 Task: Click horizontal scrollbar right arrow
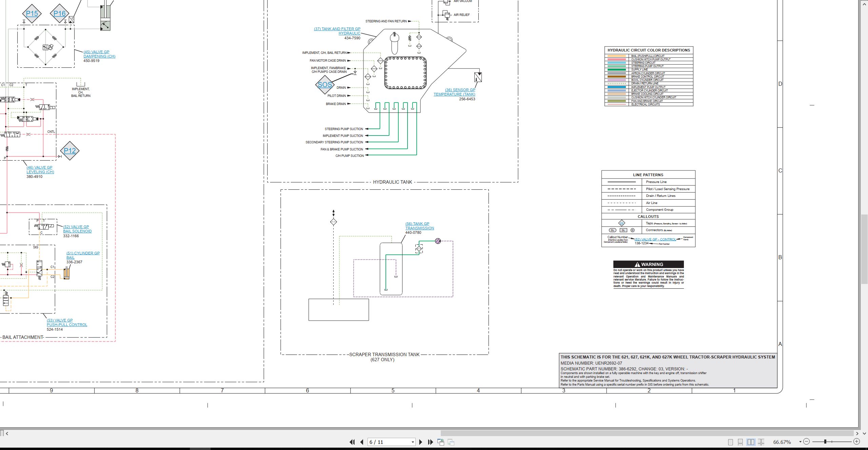coord(857,433)
